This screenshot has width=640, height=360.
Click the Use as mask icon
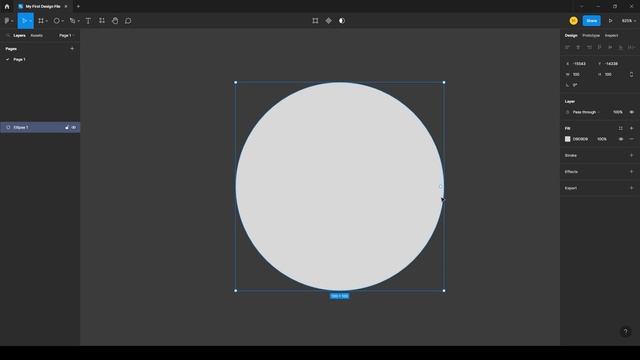[342, 21]
